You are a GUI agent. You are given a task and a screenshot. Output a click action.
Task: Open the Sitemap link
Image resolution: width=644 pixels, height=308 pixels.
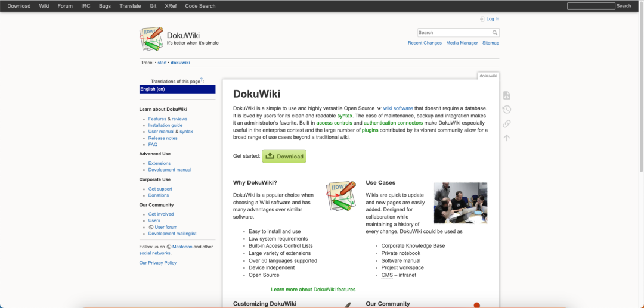[491, 43]
